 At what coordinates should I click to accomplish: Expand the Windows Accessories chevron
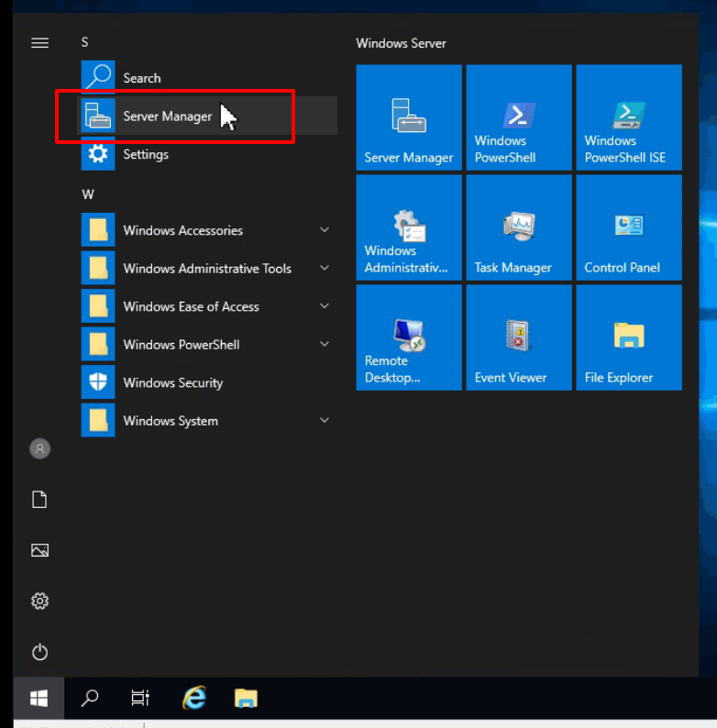coord(325,230)
